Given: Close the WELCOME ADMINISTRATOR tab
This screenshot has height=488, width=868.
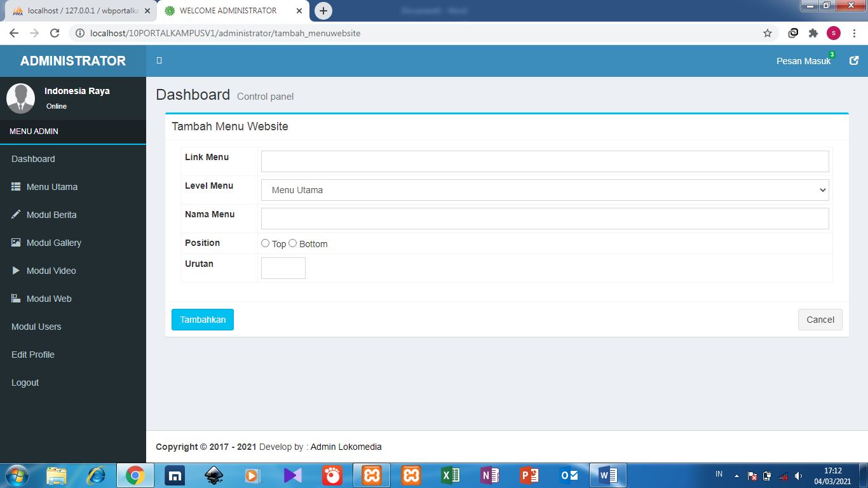Looking at the screenshot, I should click(299, 11).
